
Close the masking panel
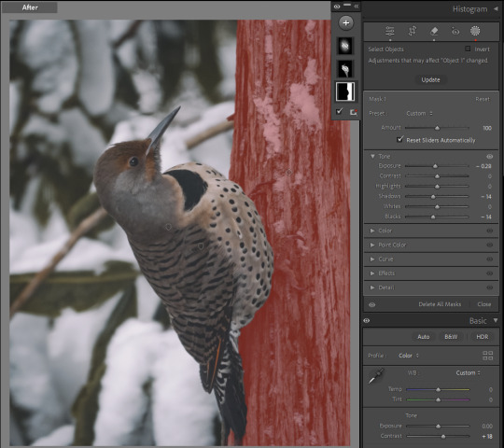click(x=483, y=304)
